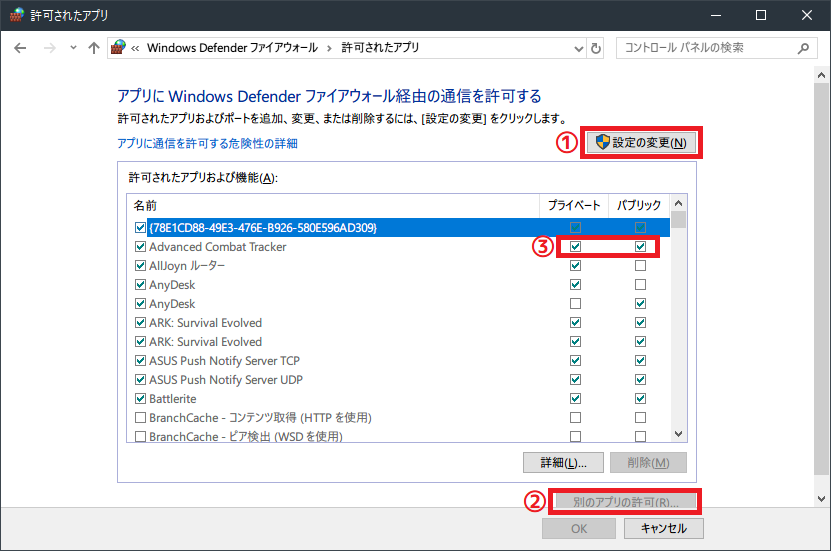Toggle the {78E1CD88-49E3-476E-B926-580E596AD309} enable checkbox
Screen dimensions: 831x551
(x=140, y=228)
